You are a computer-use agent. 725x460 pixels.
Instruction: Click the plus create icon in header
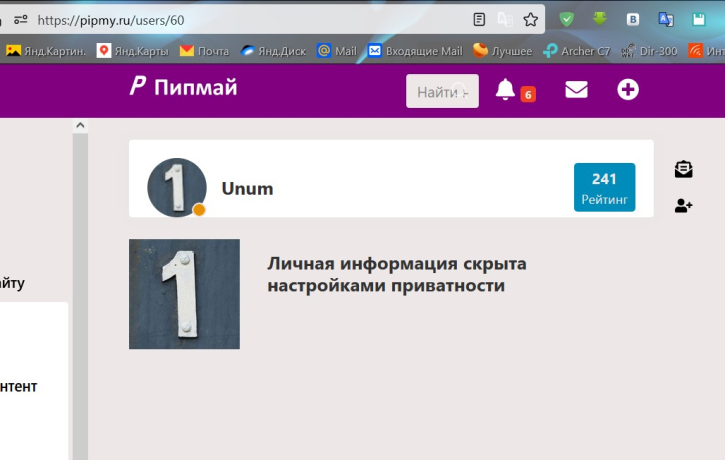pos(627,90)
